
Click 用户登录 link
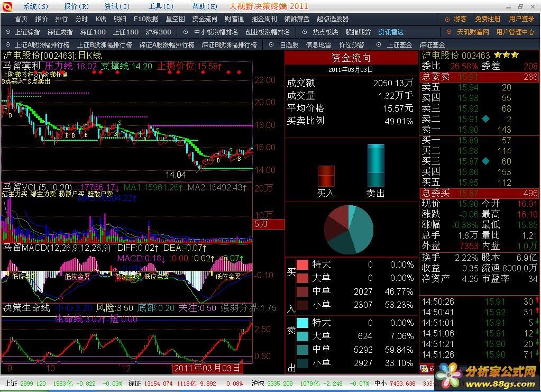tap(521, 20)
